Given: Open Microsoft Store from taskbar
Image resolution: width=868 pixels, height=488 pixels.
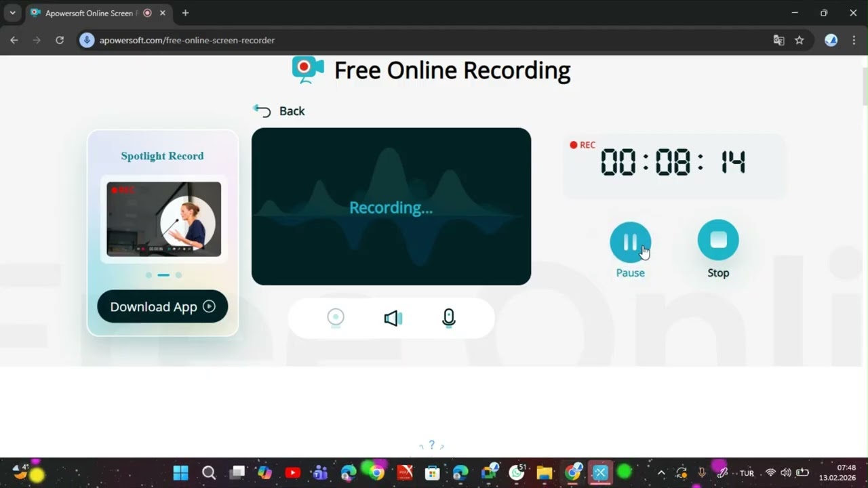Looking at the screenshot, I should point(432,473).
